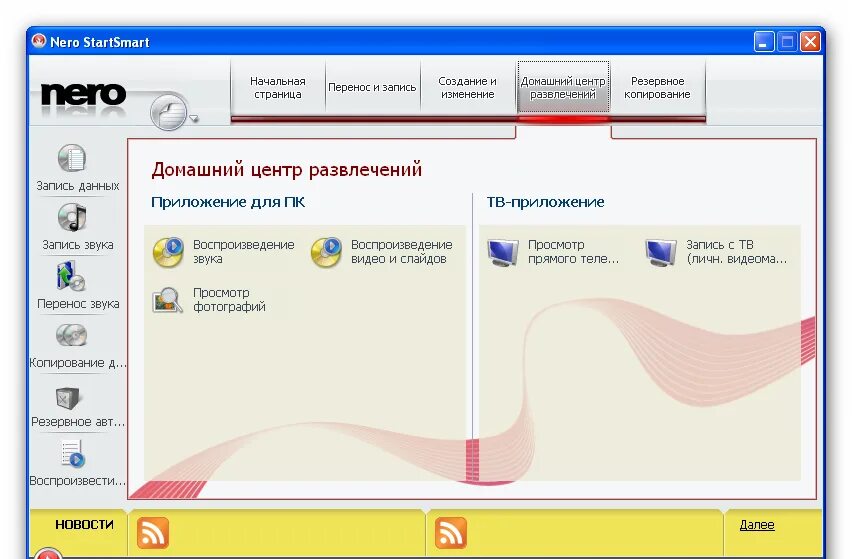852x559 pixels.
Task: Go to Резервное копирование tab
Action: [657, 87]
